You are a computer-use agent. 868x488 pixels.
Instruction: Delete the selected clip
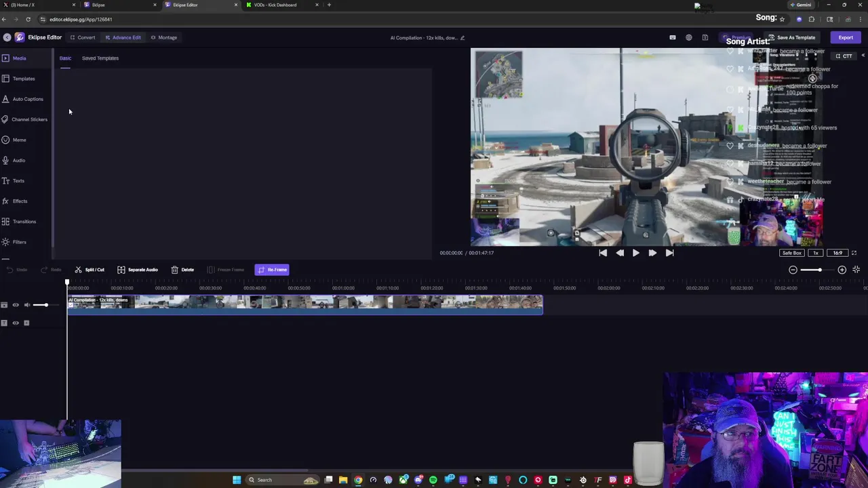(182, 270)
